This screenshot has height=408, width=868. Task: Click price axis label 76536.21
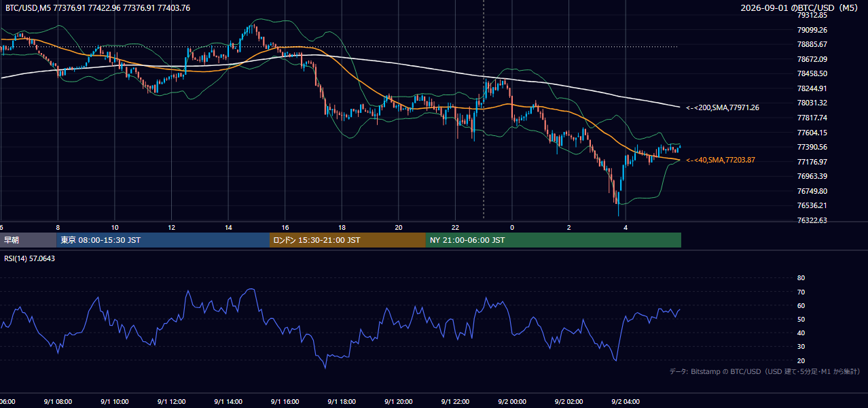[x=812, y=205]
